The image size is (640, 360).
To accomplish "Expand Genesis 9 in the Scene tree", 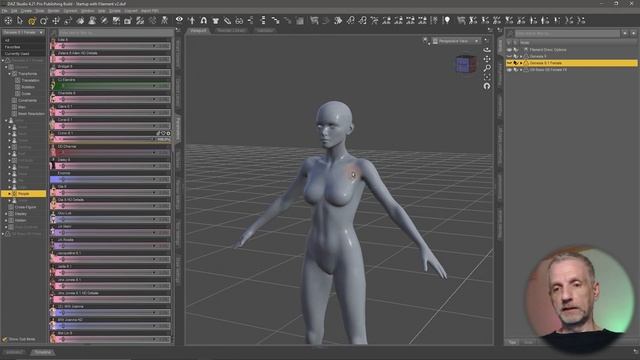I will point(521,56).
